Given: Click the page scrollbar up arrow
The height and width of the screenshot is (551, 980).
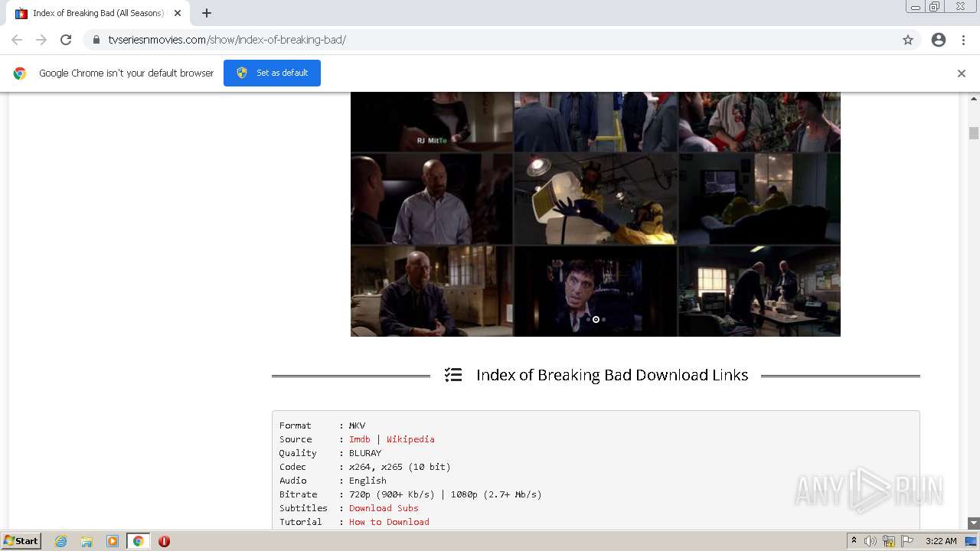Looking at the screenshot, I should (x=974, y=99).
